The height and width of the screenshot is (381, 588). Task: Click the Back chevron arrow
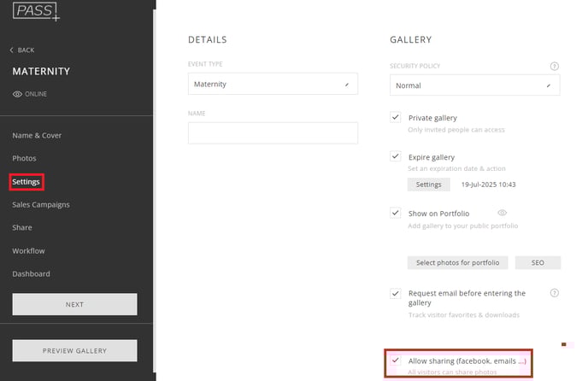coord(11,50)
